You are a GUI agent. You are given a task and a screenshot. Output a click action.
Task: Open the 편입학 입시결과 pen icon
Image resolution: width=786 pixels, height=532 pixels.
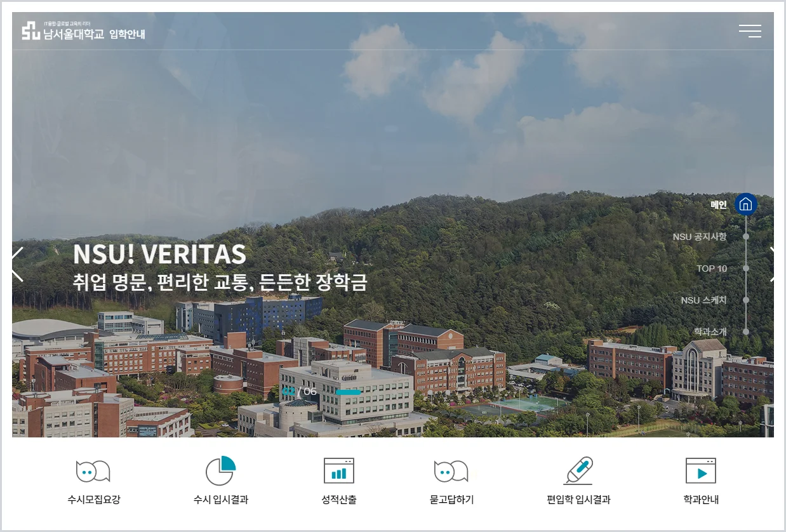tap(578, 470)
